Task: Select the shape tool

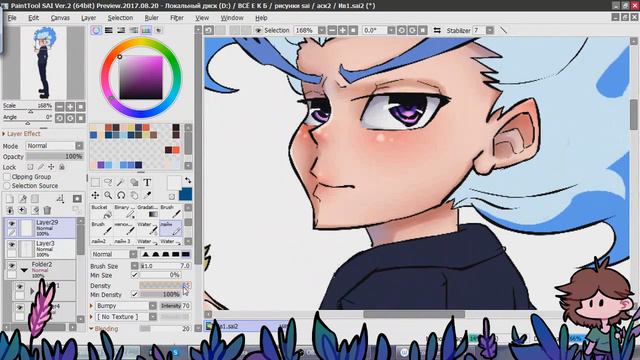Action: [134, 182]
